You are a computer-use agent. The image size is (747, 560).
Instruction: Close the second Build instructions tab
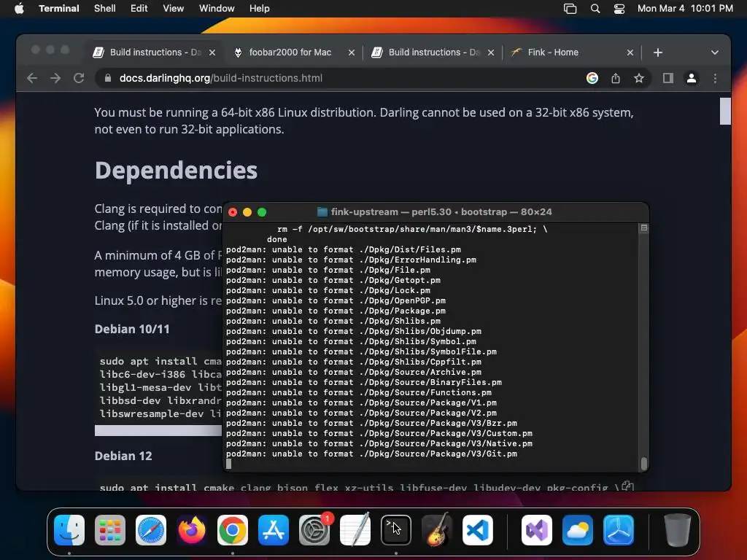pos(491,52)
